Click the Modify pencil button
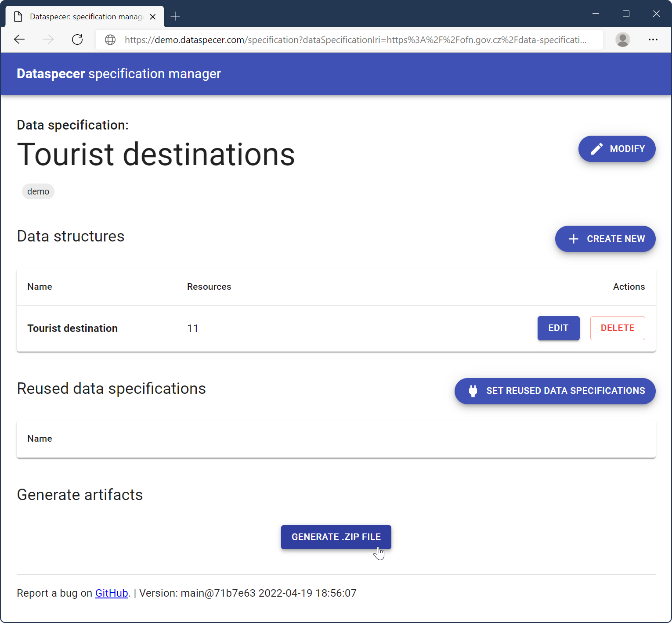This screenshot has width=672, height=623. 617,149
